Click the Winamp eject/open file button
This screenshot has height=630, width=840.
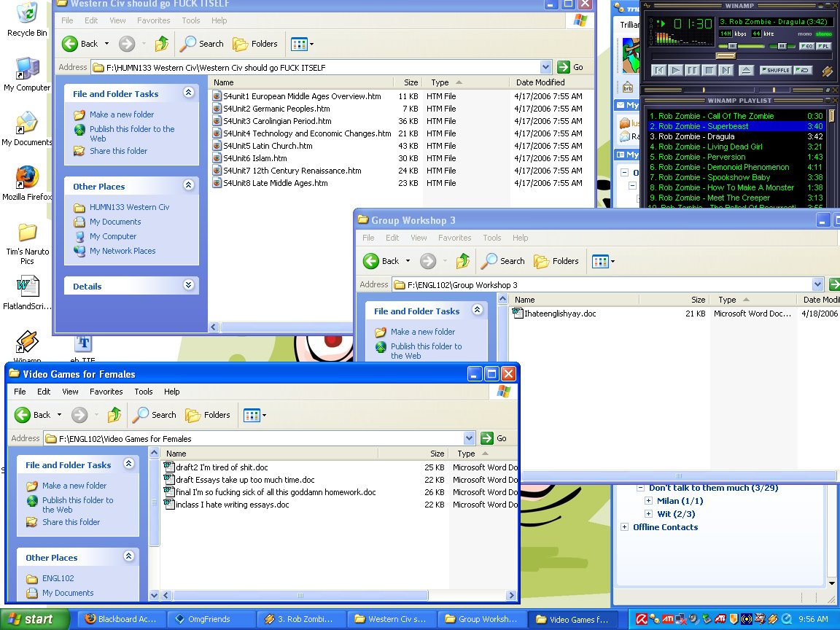746,70
